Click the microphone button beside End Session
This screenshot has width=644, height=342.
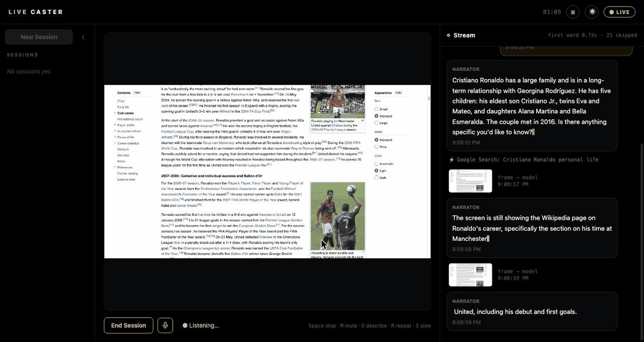click(x=165, y=325)
